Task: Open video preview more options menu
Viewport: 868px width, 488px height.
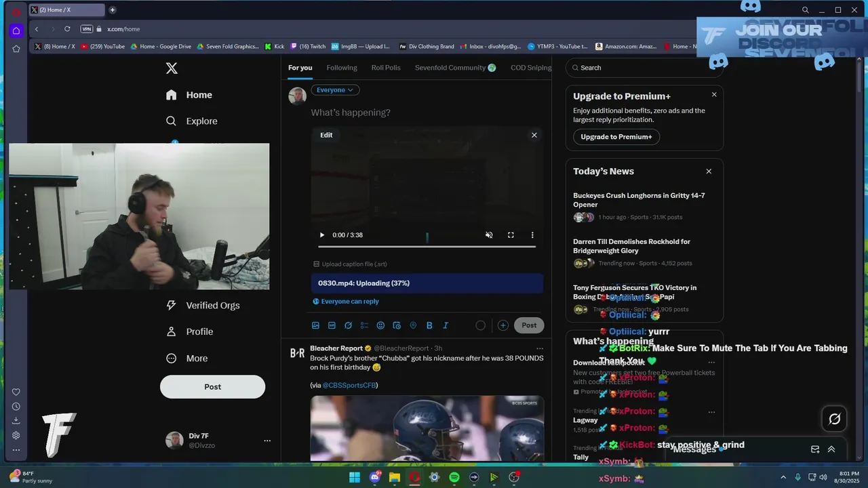Action: 532,235
